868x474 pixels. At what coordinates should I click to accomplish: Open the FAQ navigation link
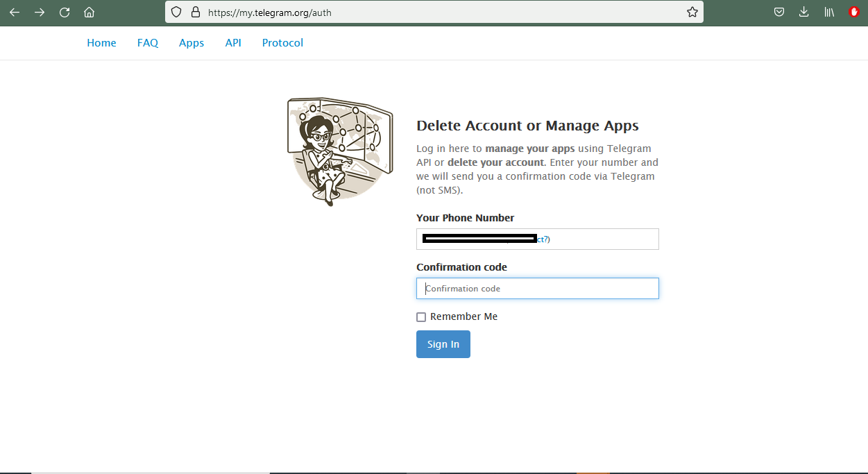[x=148, y=43]
